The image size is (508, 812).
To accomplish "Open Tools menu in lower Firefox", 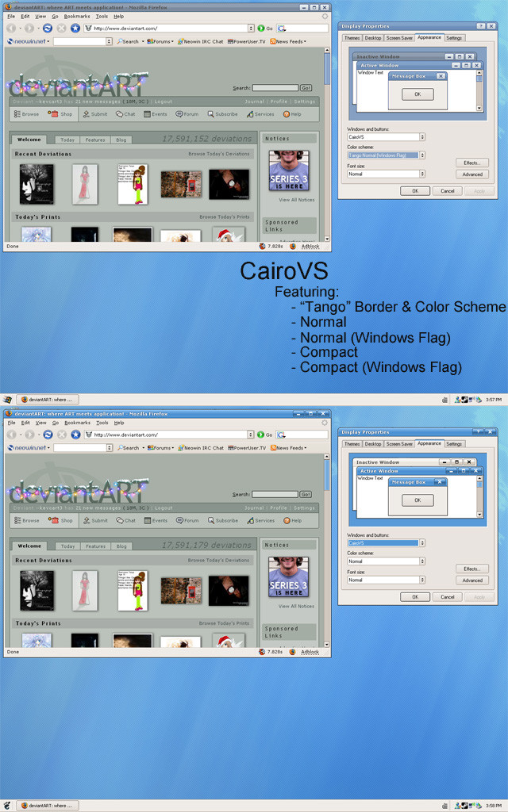I will click(x=102, y=423).
